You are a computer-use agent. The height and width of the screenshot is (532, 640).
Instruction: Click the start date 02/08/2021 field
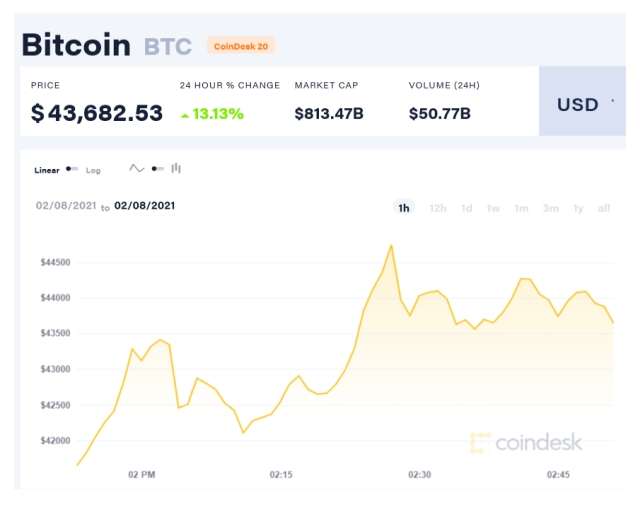65,206
